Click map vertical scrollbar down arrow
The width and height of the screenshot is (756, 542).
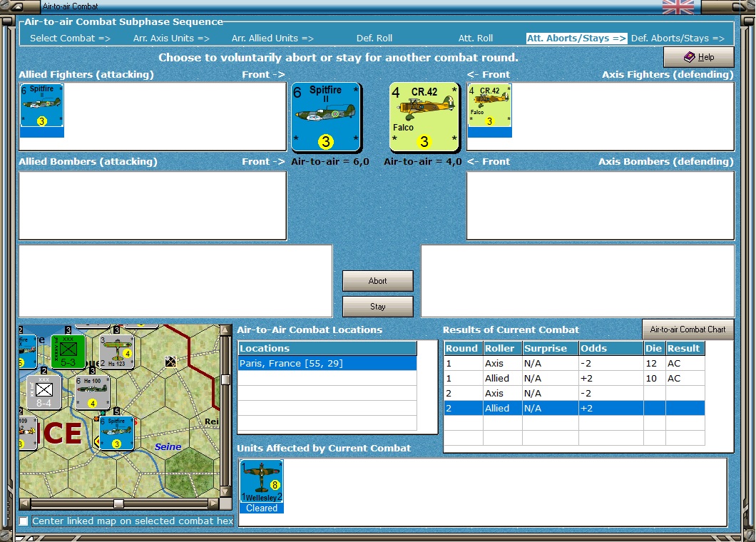click(225, 492)
